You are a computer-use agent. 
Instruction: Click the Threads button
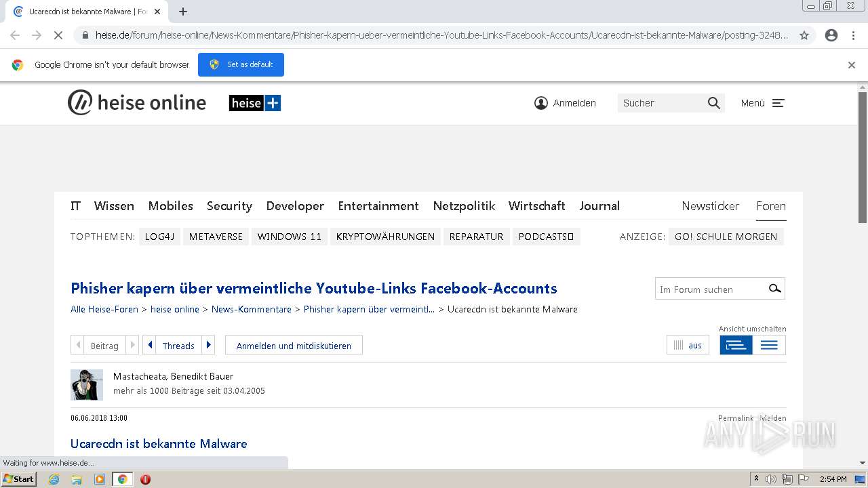[178, 345]
